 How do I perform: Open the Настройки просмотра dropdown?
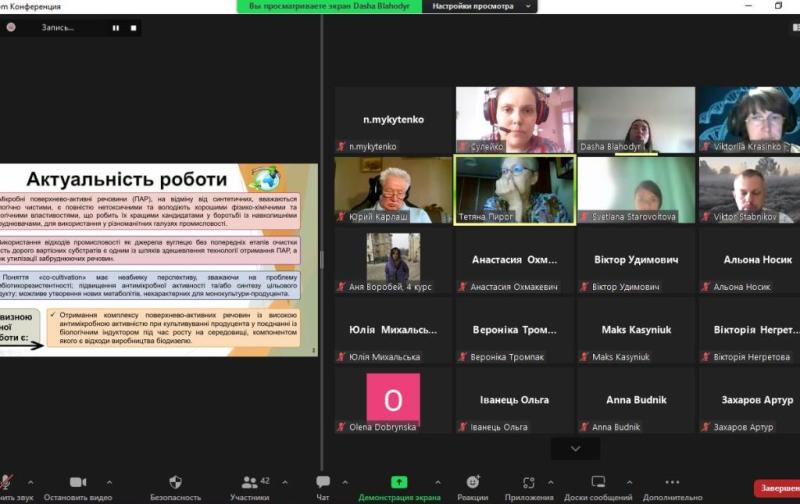tap(479, 6)
